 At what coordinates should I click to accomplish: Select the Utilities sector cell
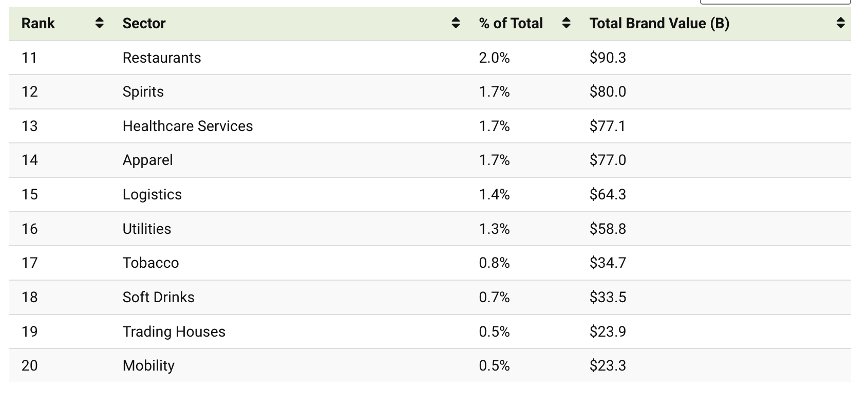coord(147,229)
